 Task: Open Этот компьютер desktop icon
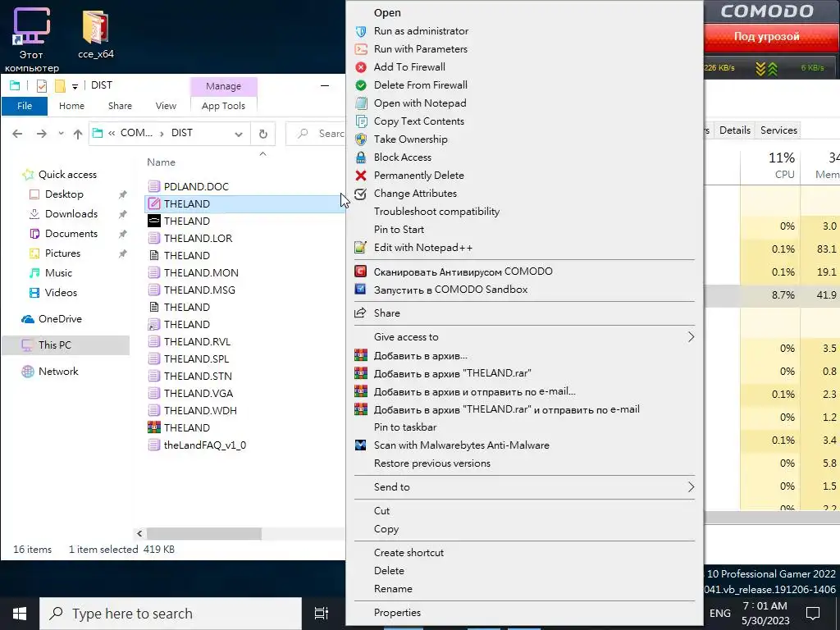[32, 39]
